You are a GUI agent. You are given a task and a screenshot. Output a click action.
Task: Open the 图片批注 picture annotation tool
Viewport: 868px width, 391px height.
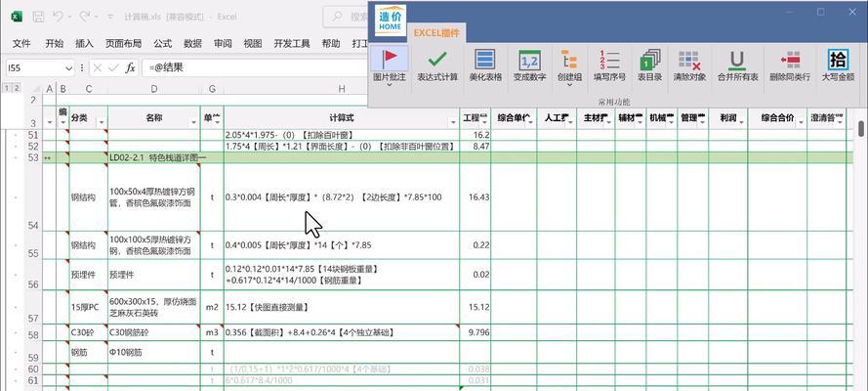(390, 65)
